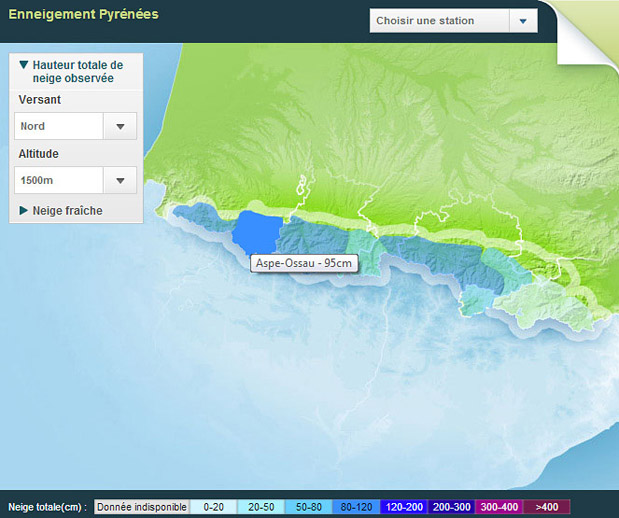
Task: Click the Altitude dropdown arrow button
Action: [120, 180]
